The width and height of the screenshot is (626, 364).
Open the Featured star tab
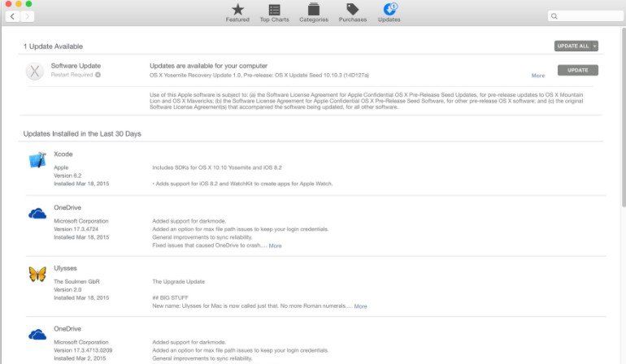point(237,13)
